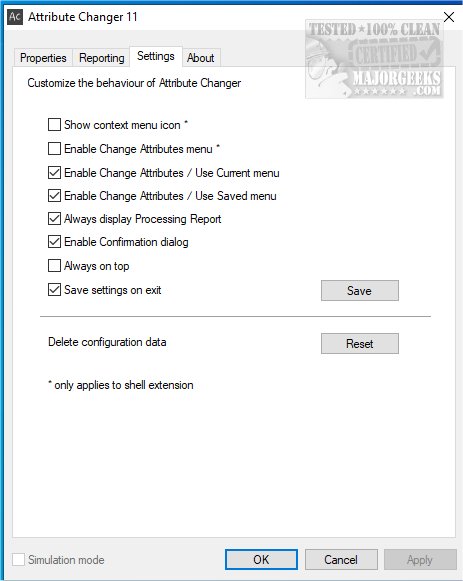The height and width of the screenshot is (581, 463).
Task: Confirm with the OK button
Action: point(261,560)
